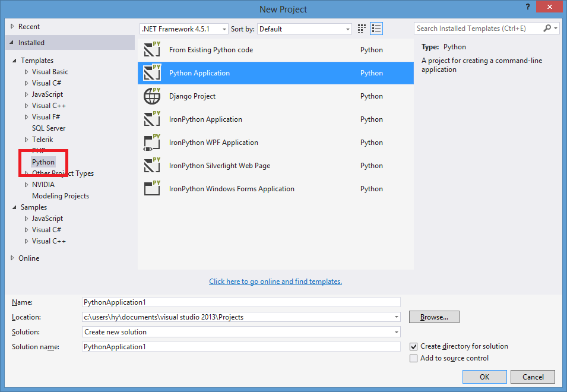The width and height of the screenshot is (567, 392).
Task: Click the IronPython Silverlight Web Page icon
Action: (x=152, y=165)
